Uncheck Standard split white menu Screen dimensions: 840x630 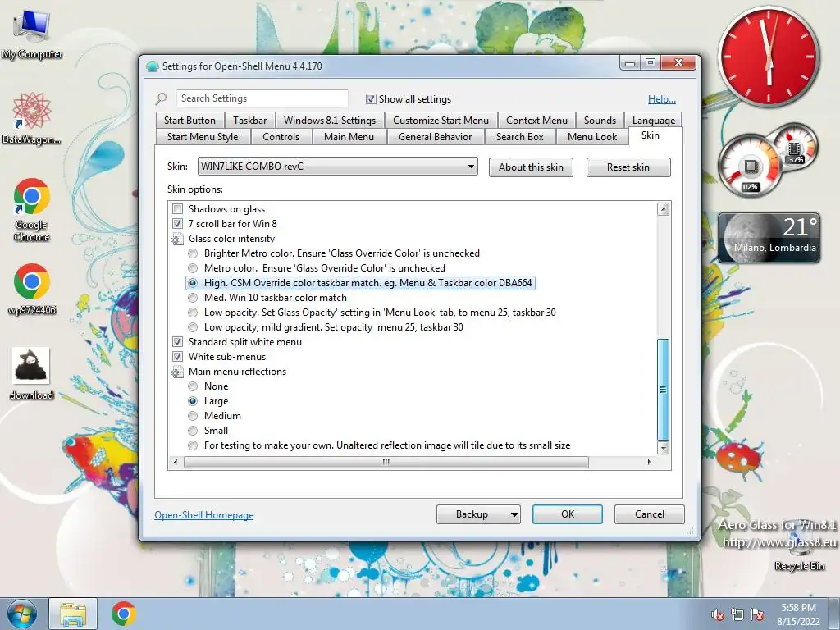tap(178, 342)
